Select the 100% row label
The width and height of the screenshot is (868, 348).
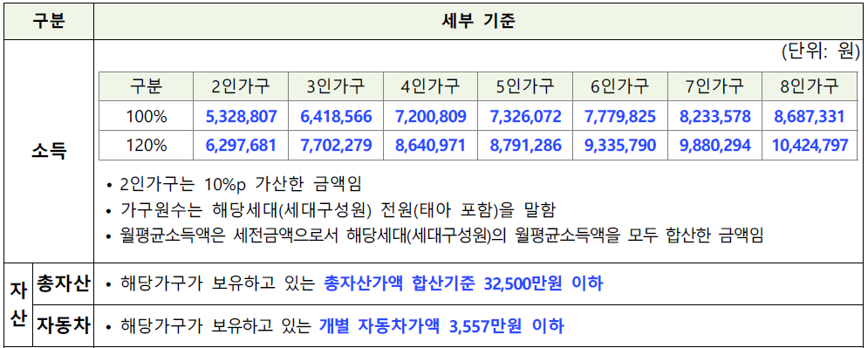point(147,116)
